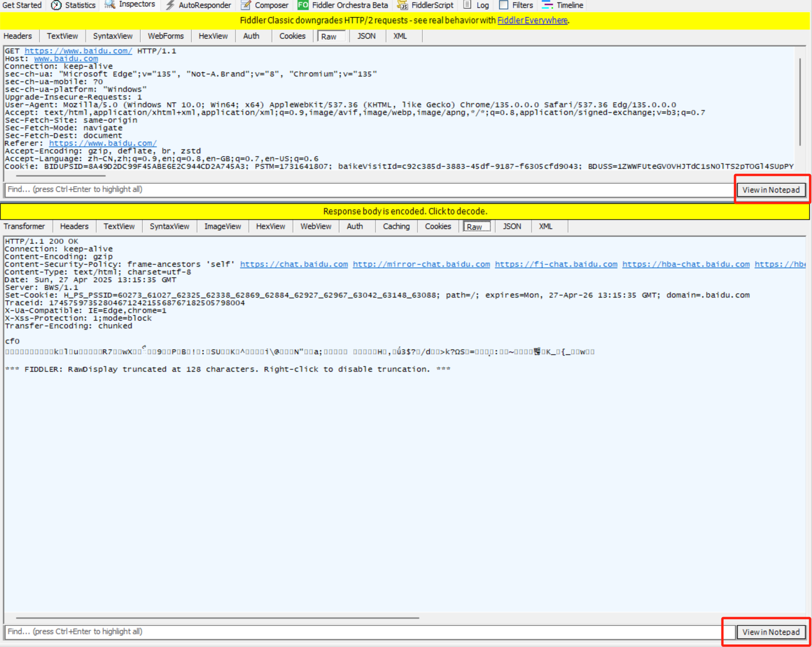Click the Referer baidu.com link
The image size is (812, 647).
tap(103, 143)
